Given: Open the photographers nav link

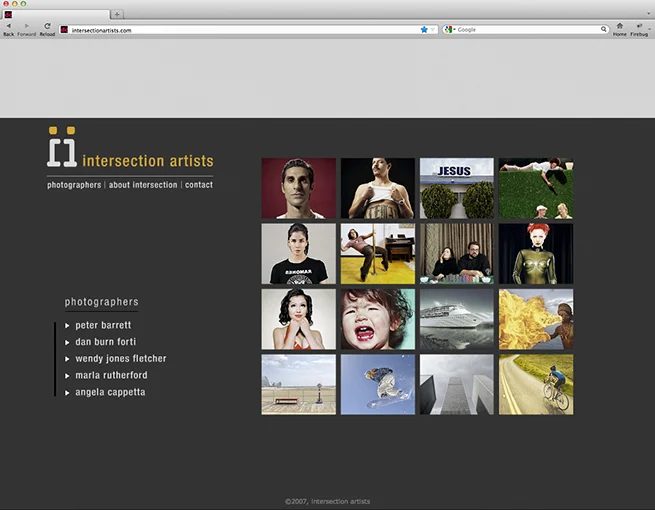Looking at the screenshot, I should coord(74,185).
